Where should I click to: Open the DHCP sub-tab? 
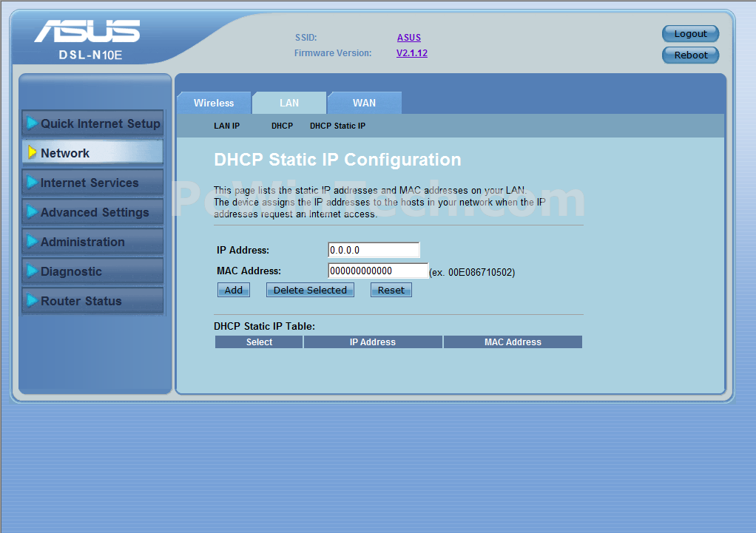tap(282, 126)
